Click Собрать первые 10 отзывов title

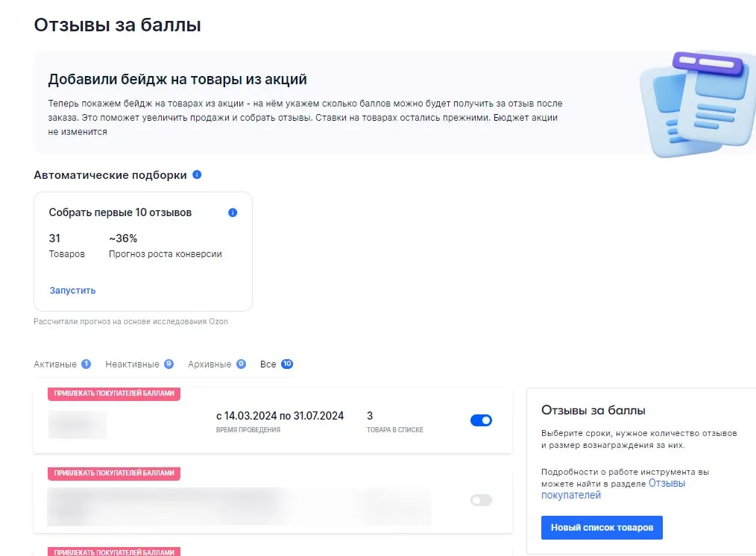[120, 212]
